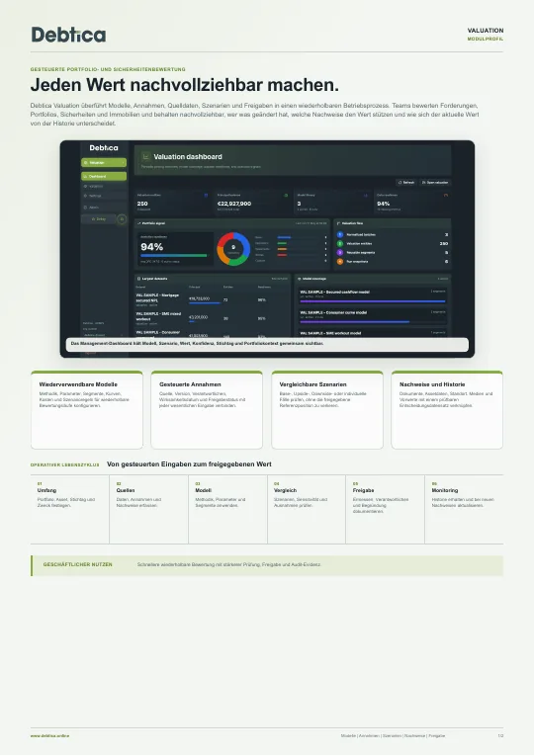
Task: Click the progress bar under the large 94%
Action: [174, 256]
